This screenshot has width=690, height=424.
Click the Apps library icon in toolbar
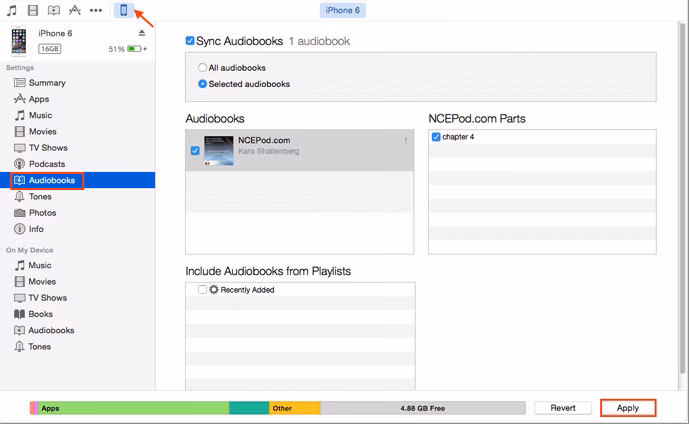(x=74, y=10)
